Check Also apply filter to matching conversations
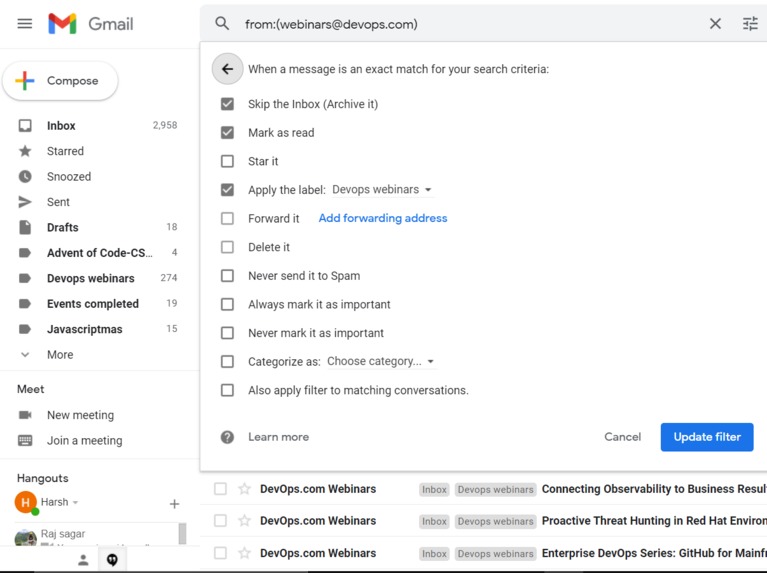The width and height of the screenshot is (767, 573). [x=227, y=390]
